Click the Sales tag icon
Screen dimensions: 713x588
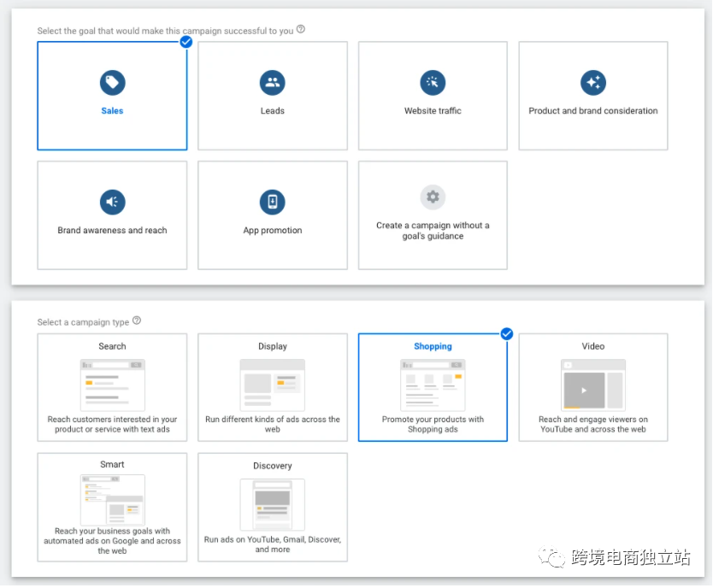point(112,83)
